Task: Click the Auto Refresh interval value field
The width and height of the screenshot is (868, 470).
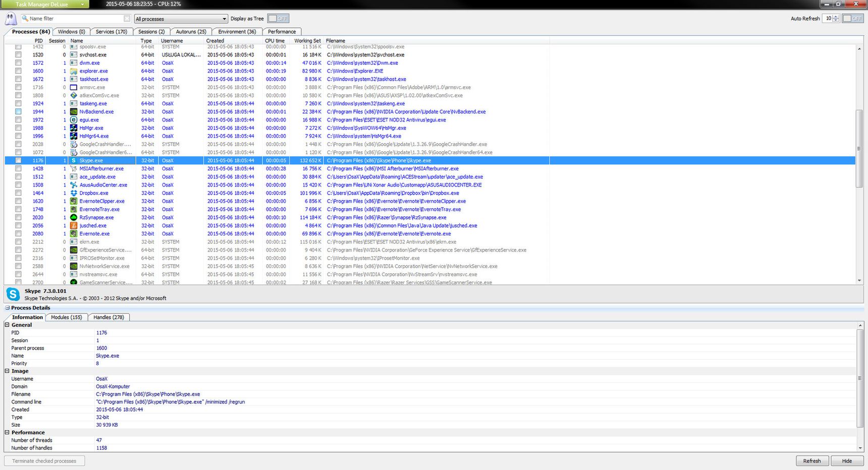Action: click(828, 19)
